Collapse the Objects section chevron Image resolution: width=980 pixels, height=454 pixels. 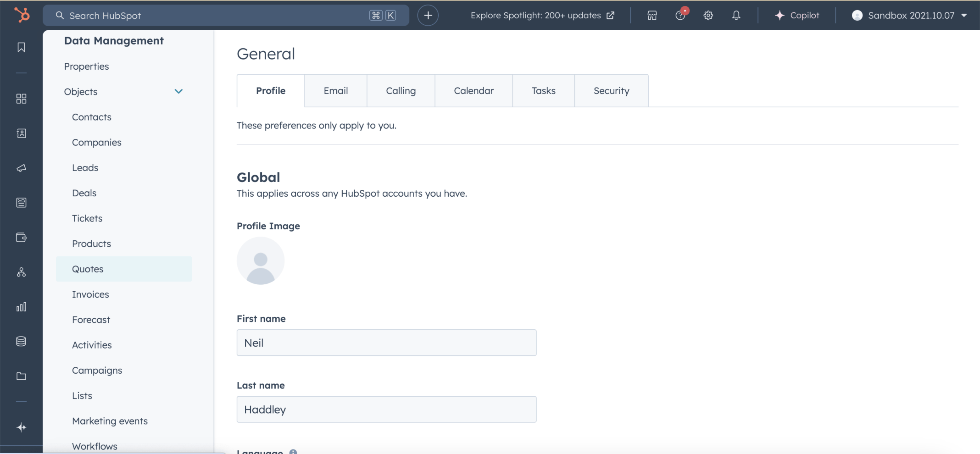178,91
